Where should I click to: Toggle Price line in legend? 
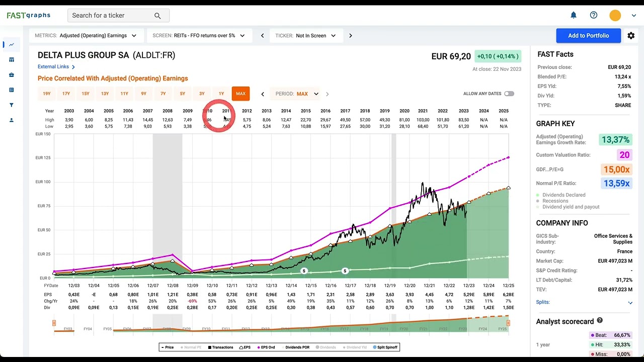pyautogui.click(x=168, y=347)
